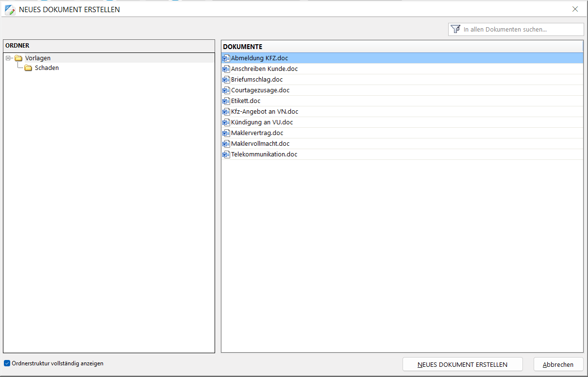Screen dimensions: 588x377
Task: Click the Vorlagen folder icon
Action: pos(18,58)
